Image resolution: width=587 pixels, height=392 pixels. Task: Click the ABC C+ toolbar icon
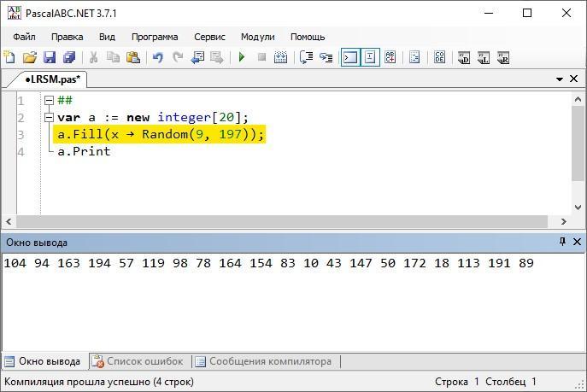click(390, 57)
